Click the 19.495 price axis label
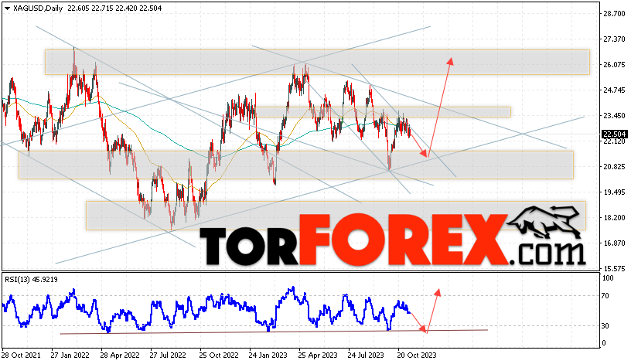Image resolution: width=631 pixels, height=364 pixels. coord(614,192)
